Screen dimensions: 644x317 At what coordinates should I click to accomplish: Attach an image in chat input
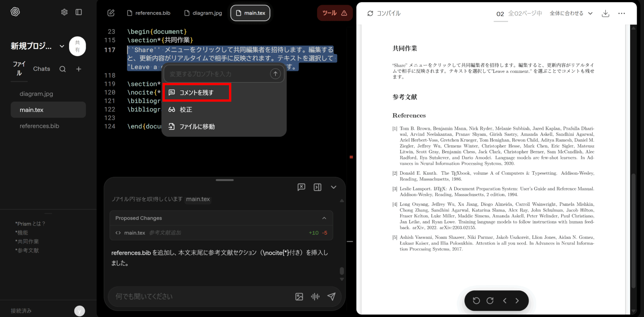[299, 297]
